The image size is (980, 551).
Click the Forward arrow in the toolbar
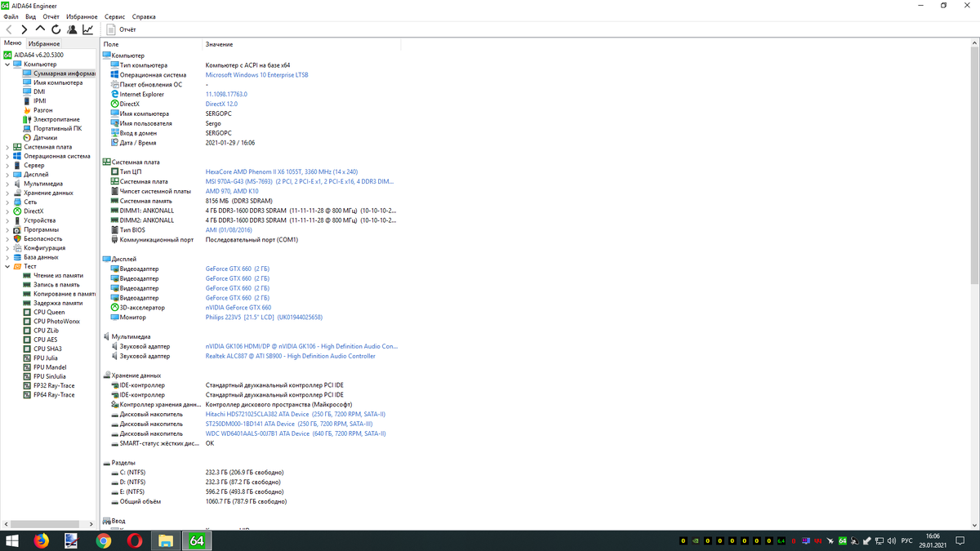[24, 29]
